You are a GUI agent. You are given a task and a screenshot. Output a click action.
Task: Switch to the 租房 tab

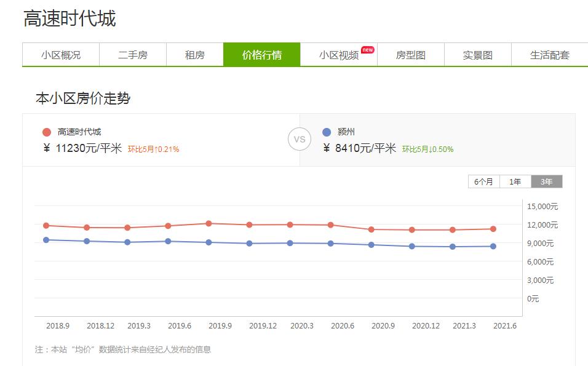[x=195, y=54]
